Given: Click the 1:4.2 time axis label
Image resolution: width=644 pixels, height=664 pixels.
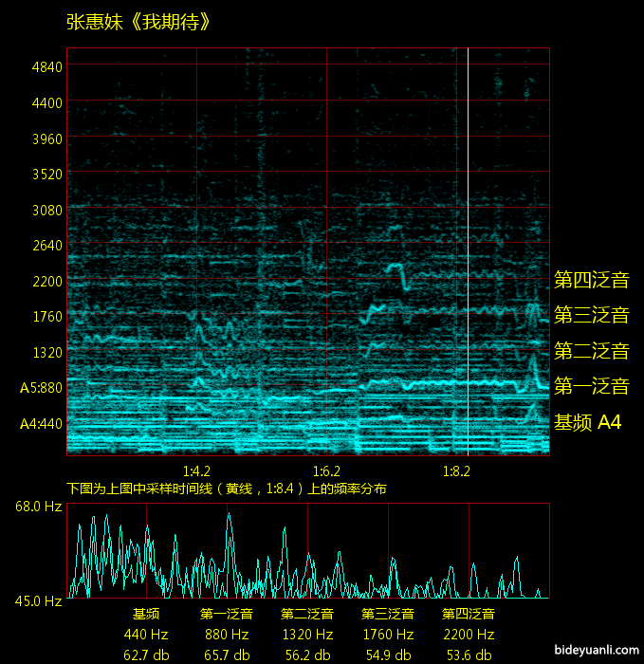Looking at the screenshot, I should click(196, 470).
